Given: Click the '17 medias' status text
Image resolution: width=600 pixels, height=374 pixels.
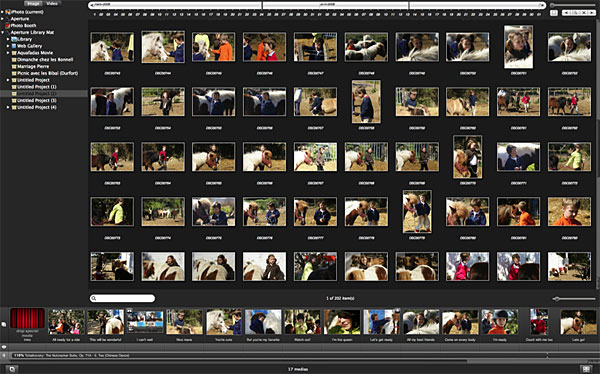Looking at the screenshot, I should [298, 369].
